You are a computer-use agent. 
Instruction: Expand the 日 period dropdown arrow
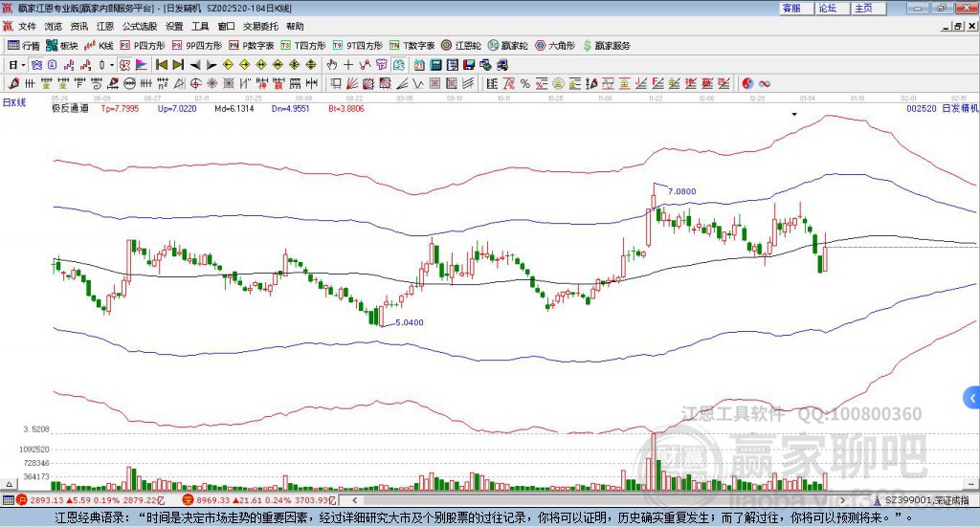pos(23,65)
